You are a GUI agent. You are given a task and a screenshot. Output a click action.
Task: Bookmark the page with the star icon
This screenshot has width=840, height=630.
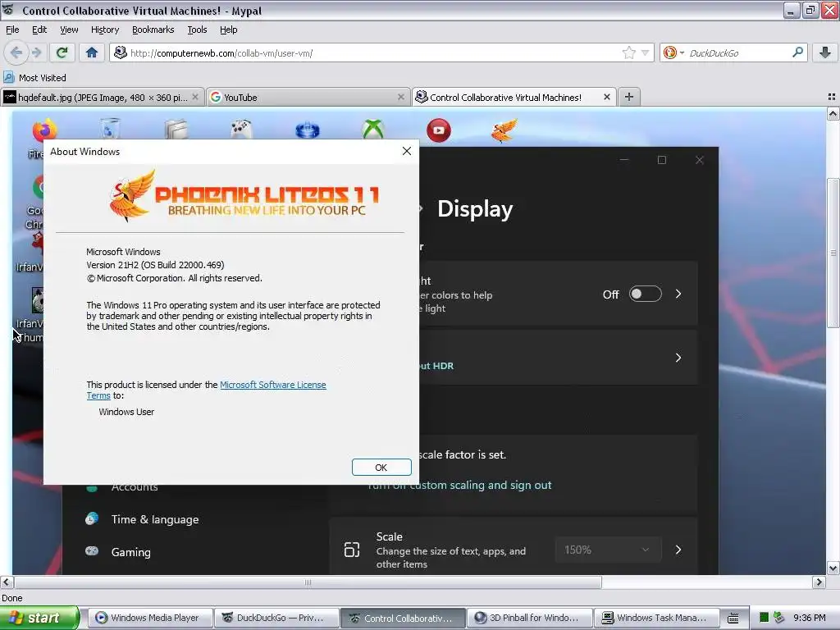(x=629, y=52)
